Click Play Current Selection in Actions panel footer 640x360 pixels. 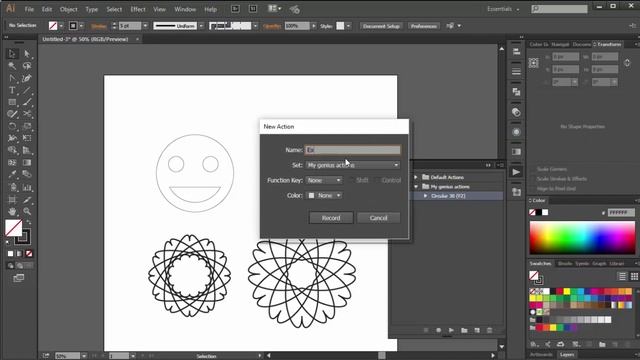(x=451, y=330)
